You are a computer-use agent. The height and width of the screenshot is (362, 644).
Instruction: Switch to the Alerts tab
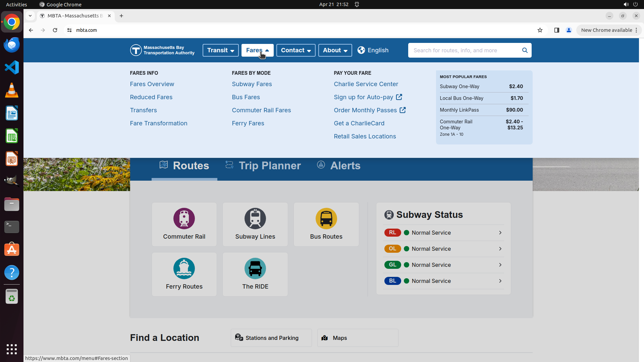339,166
